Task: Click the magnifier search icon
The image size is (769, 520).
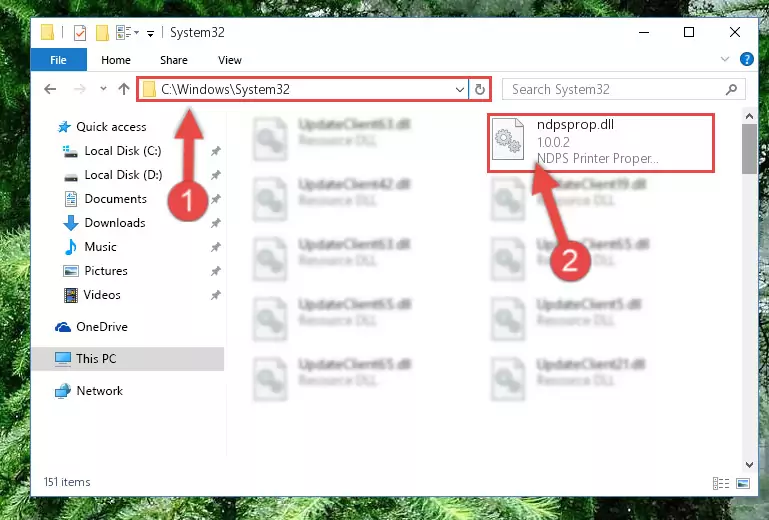Action: [x=731, y=89]
